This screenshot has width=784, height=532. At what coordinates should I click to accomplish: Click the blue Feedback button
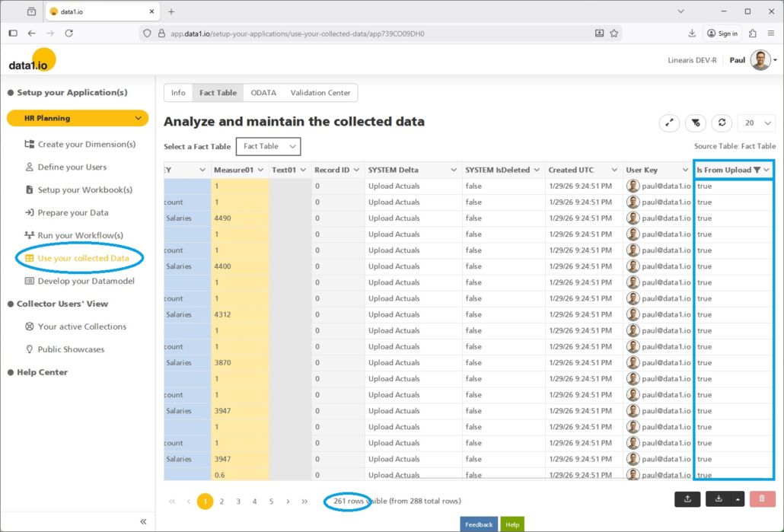(479, 524)
